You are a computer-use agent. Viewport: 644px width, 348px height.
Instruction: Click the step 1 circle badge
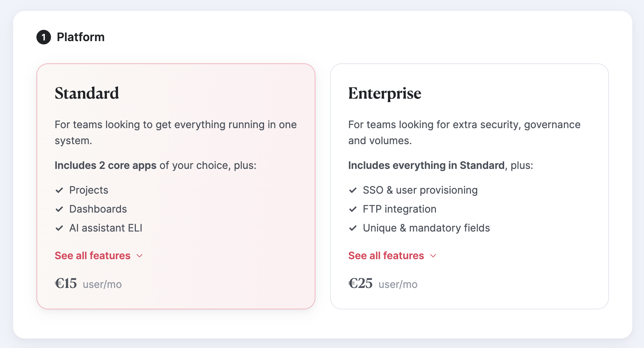(44, 37)
